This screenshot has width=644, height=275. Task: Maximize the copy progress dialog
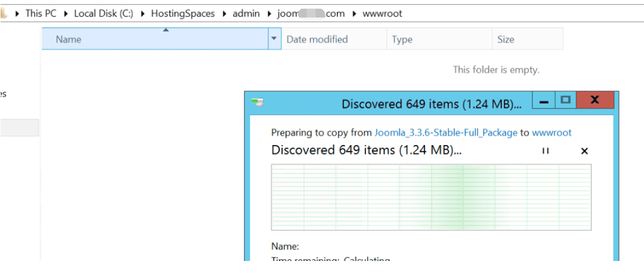566,100
